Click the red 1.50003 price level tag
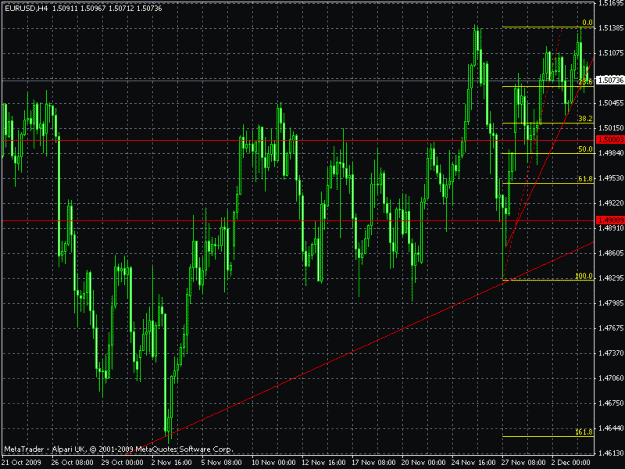The image size is (625, 469). tap(611, 139)
